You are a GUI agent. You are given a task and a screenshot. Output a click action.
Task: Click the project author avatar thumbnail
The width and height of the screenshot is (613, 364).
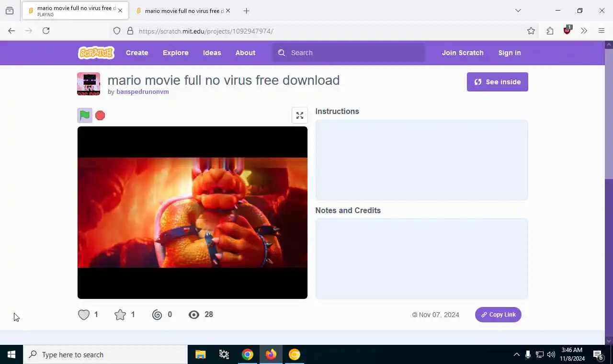tap(89, 84)
